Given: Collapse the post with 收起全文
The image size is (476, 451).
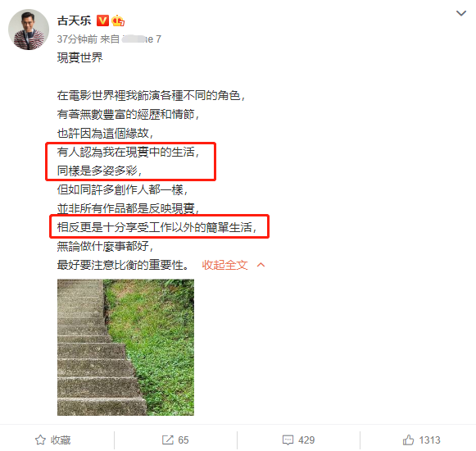Looking at the screenshot, I should [225, 265].
